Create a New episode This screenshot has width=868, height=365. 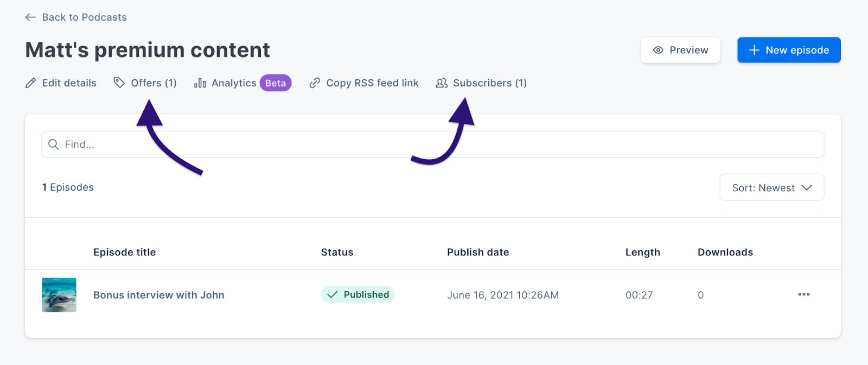click(789, 50)
